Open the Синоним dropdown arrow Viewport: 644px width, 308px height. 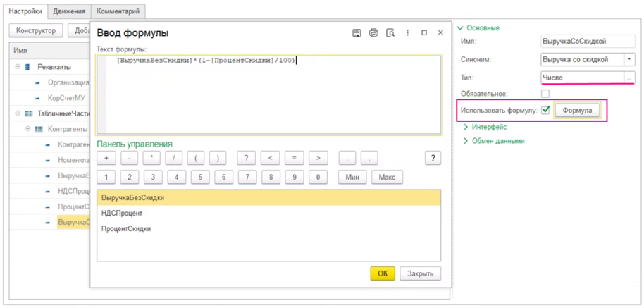[630, 59]
